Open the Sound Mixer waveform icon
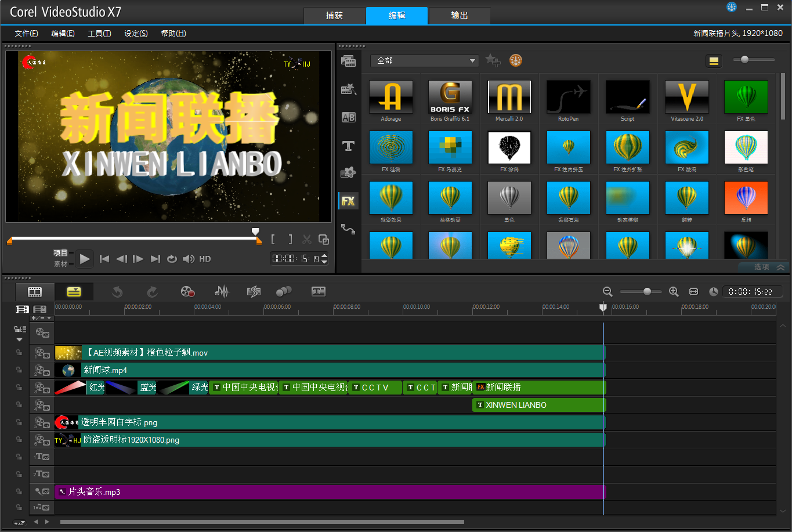792x532 pixels. click(x=222, y=292)
